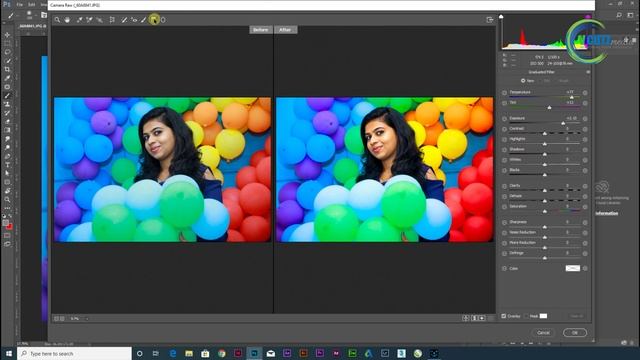
Task: Click the Before preview image
Action: tap(162, 169)
